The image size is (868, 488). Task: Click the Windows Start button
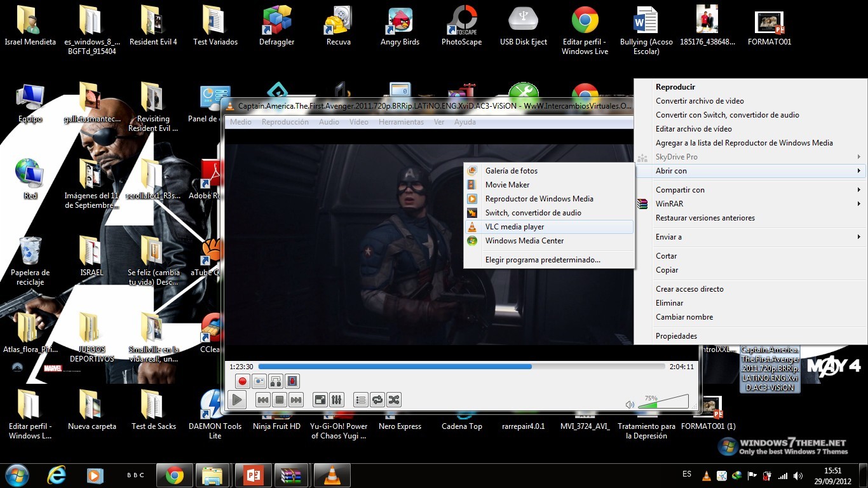tap(17, 475)
